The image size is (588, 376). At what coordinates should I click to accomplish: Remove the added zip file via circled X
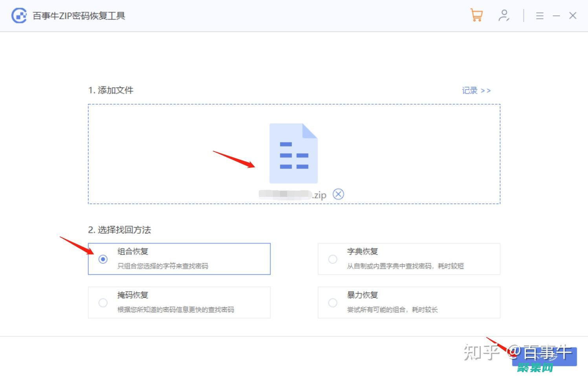click(x=338, y=194)
